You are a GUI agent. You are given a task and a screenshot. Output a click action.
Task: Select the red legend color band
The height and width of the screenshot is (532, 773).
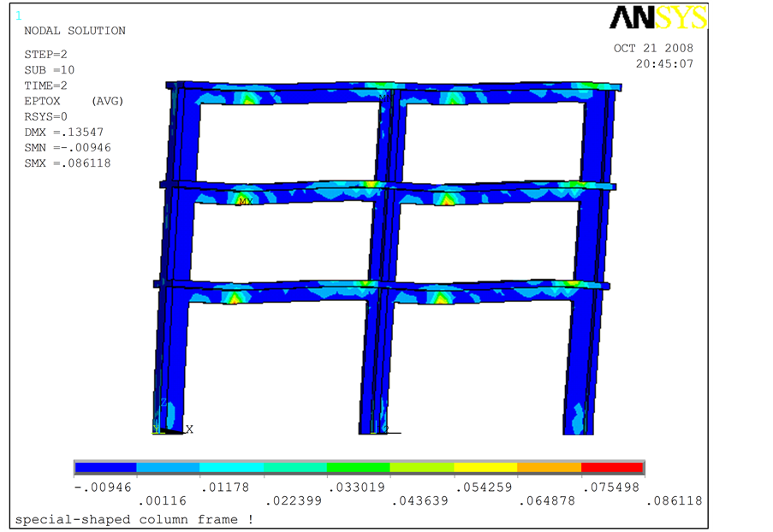click(x=612, y=468)
